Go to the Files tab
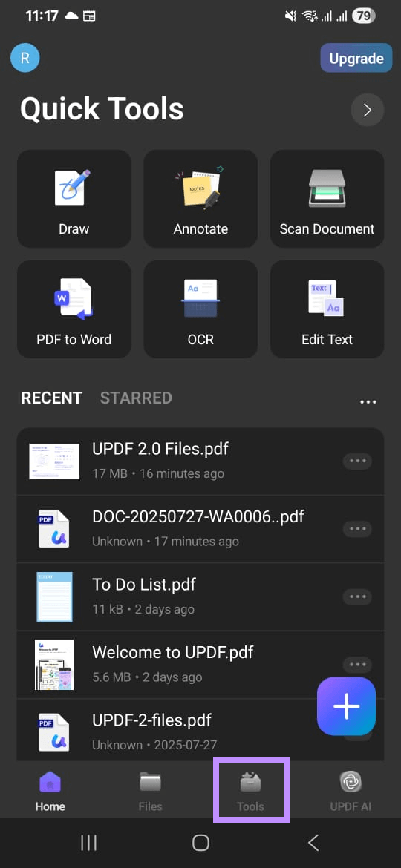This screenshot has width=401, height=868. (150, 791)
